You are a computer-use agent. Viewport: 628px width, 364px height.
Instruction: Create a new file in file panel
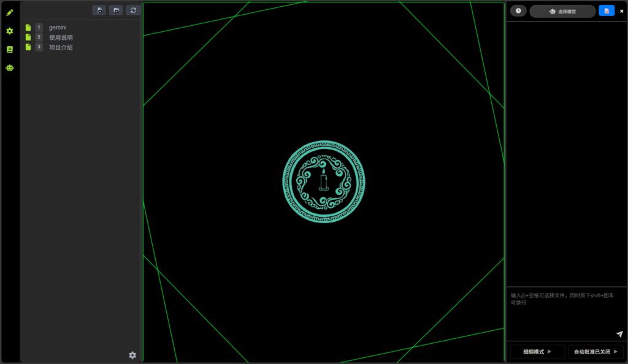pyautogui.click(x=99, y=10)
